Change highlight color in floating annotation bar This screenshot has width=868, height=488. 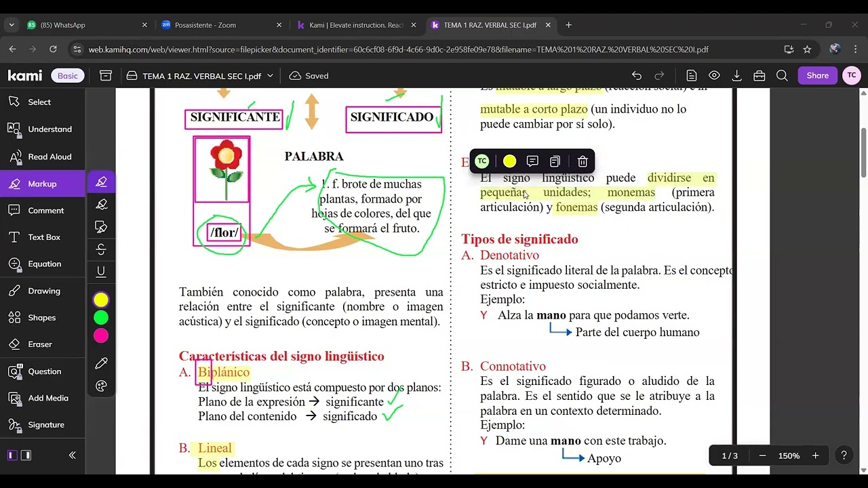click(509, 161)
